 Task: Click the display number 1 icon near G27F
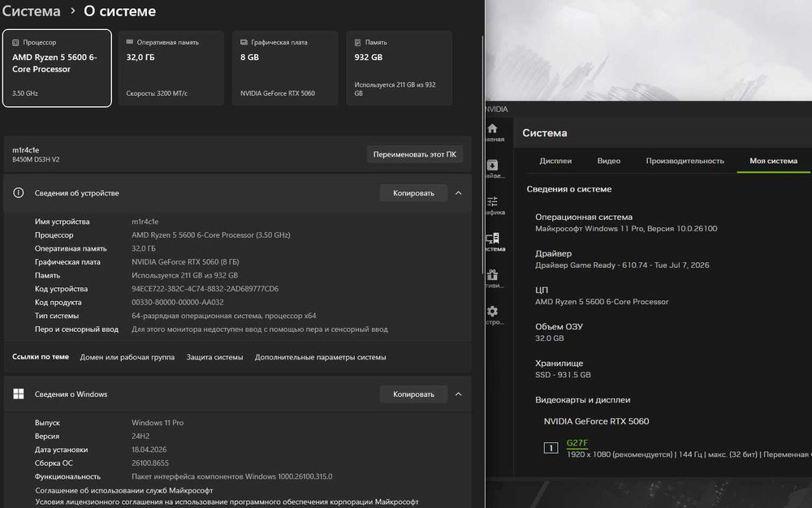coord(551,448)
